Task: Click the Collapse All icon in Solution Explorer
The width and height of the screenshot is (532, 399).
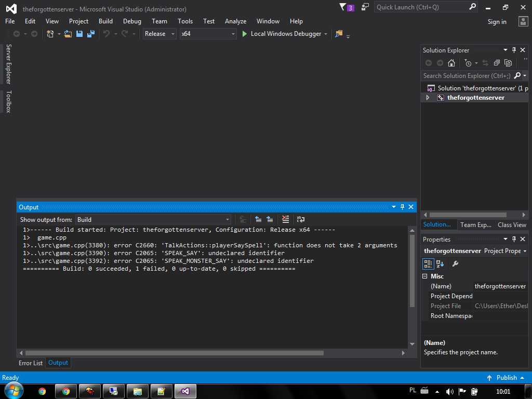Action: (497, 63)
